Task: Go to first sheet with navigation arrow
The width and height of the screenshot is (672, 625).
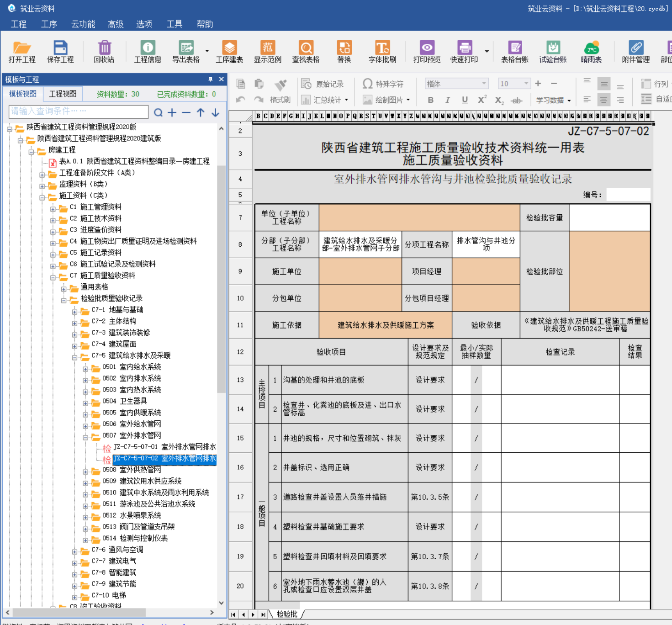Action: click(x=233, y=614)
